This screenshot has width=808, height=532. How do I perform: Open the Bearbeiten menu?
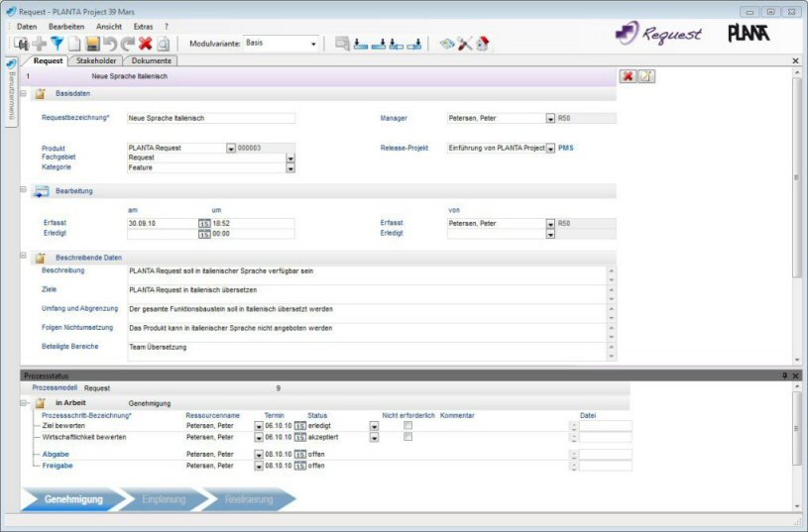(66, 27)
